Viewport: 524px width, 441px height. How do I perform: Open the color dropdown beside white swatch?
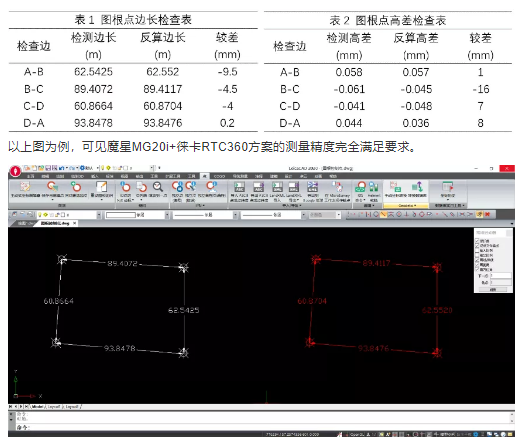(x=167, y=215)
